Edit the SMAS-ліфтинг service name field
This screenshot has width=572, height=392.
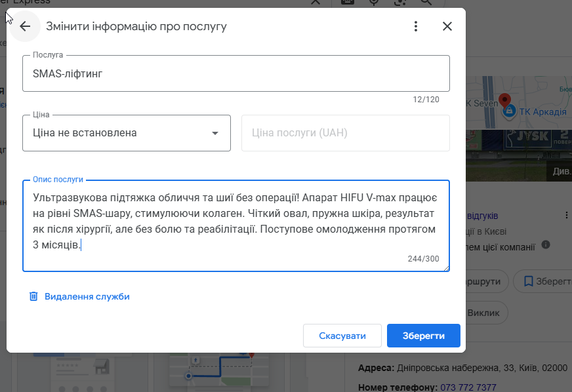coord(236,73)
